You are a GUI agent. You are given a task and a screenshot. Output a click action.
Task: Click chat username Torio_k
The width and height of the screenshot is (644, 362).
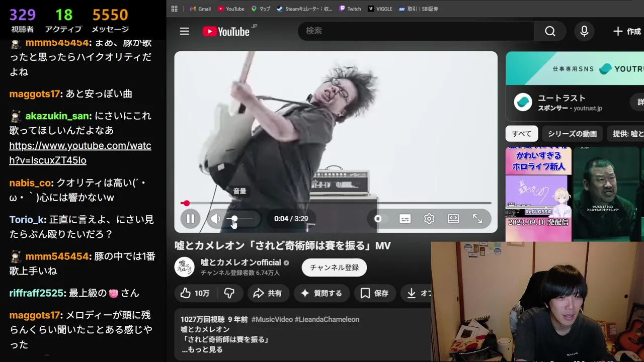[27, 220]
